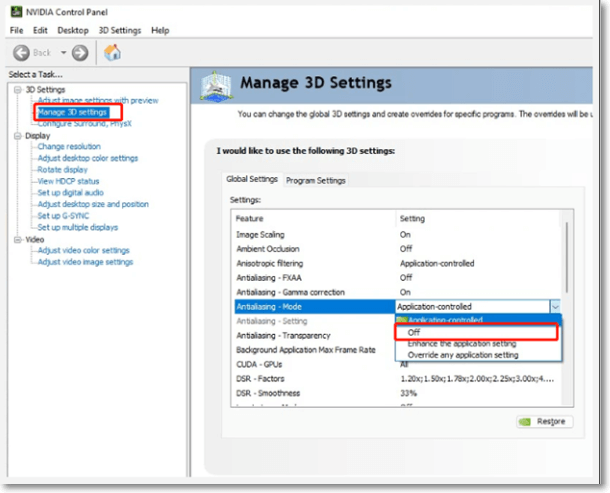This screenshot has width=610, height=493.
Task: Open Adjust video image settings
Action: click(x=85, y=262)
